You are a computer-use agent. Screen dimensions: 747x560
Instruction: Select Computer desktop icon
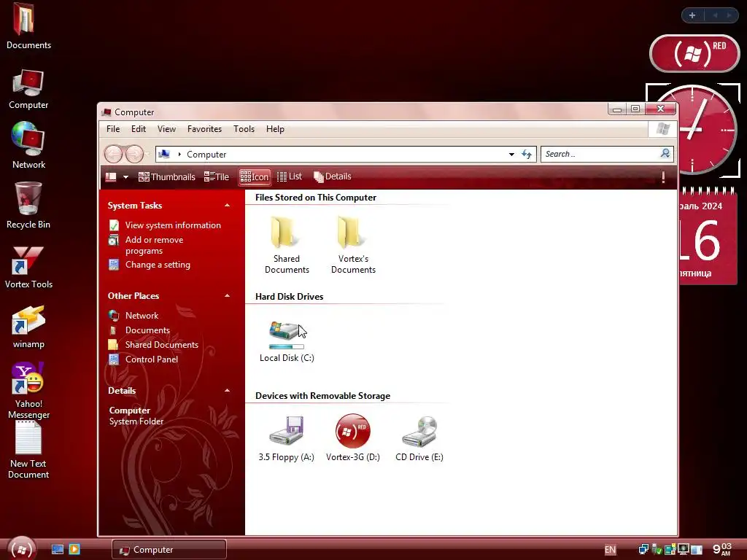click(28, 90)
